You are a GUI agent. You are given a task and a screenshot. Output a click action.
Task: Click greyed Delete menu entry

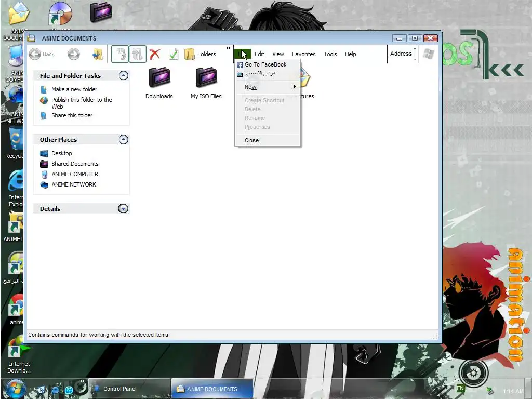coord(268,109)
